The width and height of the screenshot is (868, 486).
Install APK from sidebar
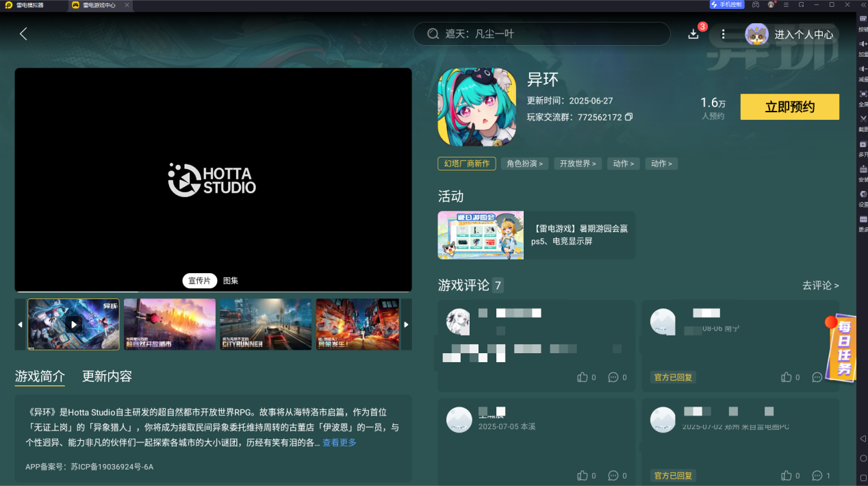tap(863, 173)
